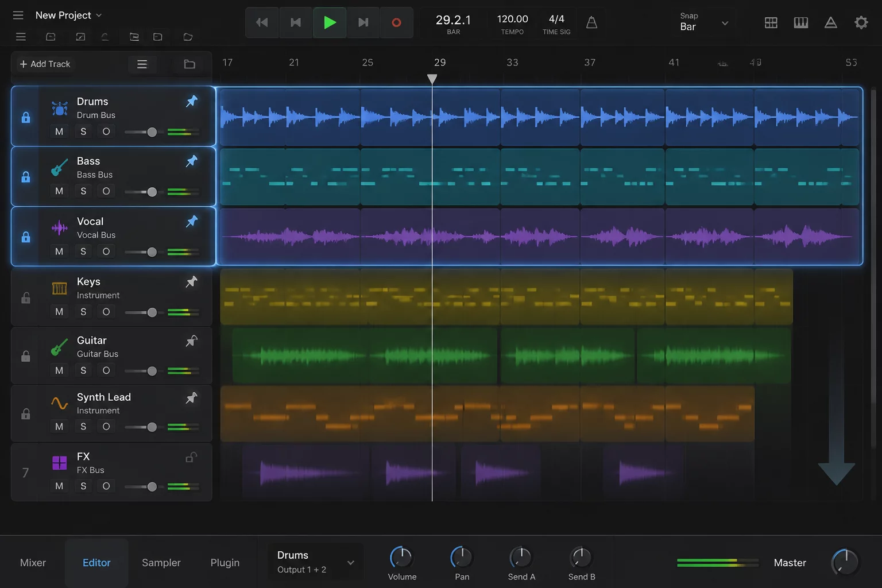Click the triangle icon beside the keyboard
The image size is (882, 588).
click(830, 22)
